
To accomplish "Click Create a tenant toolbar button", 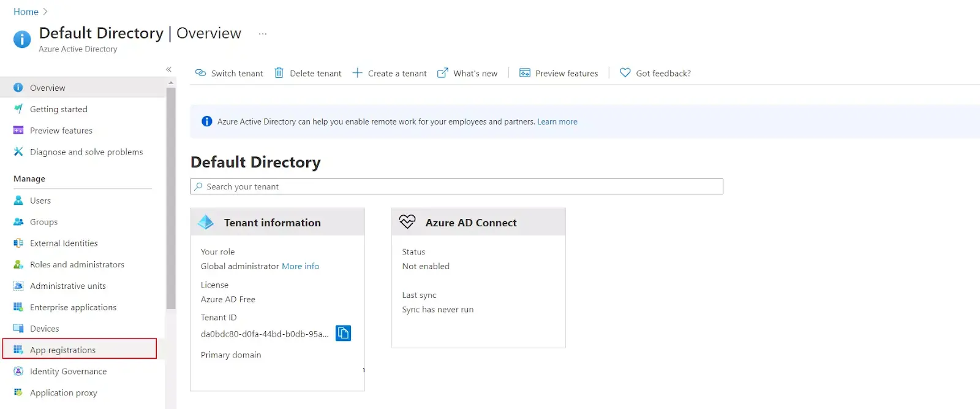I will pyautogui.click(x=390, y=73).
